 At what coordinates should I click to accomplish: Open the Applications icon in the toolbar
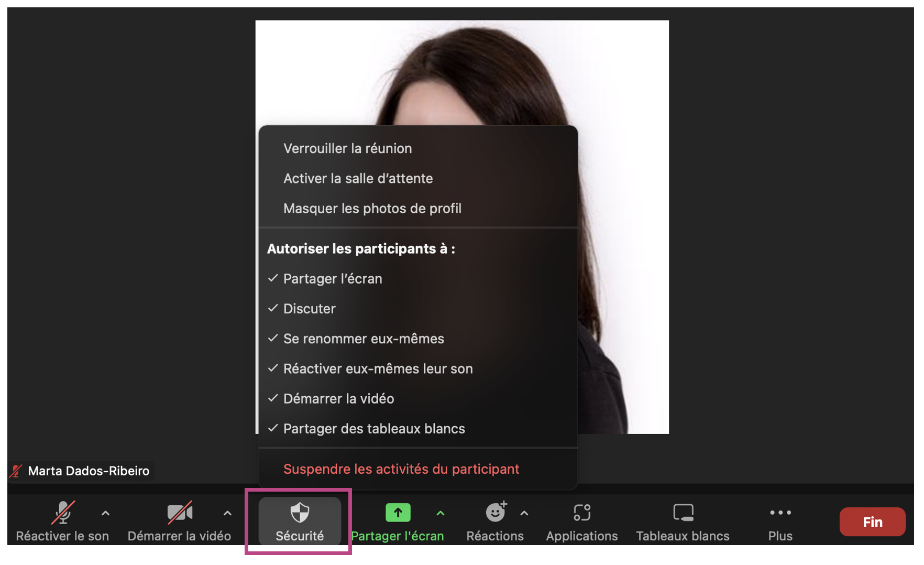coord(581,513)
